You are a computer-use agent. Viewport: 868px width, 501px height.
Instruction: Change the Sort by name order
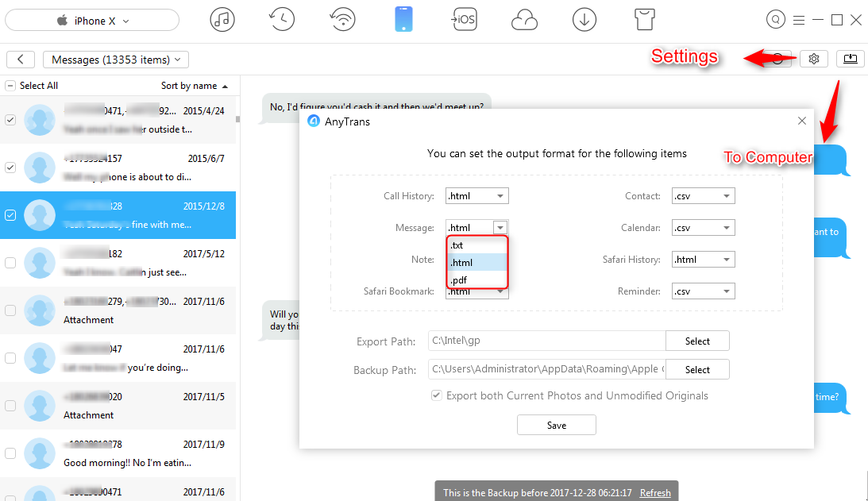click(x=195, y=86)
